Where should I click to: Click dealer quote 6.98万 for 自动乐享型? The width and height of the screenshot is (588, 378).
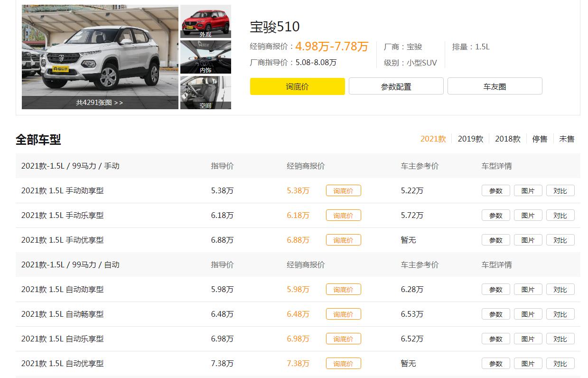(x=298, y=339)
